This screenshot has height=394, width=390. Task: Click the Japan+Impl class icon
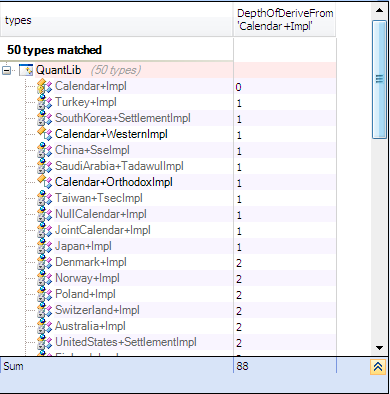click(45, 246)
